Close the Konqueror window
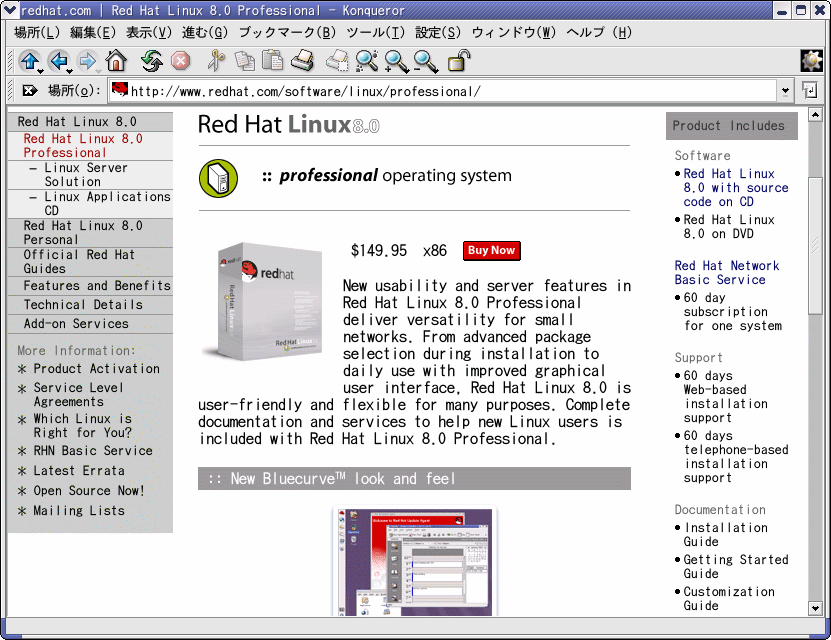 point(819,10)
